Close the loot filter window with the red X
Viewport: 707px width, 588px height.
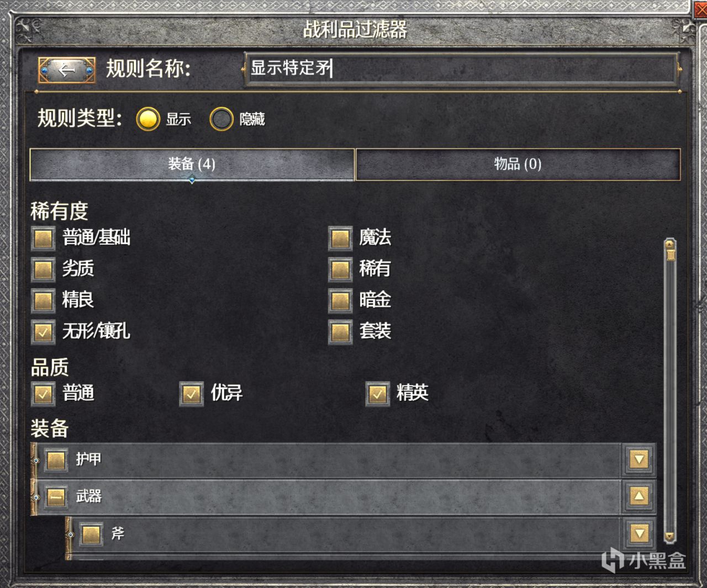(x=700, y=8)
